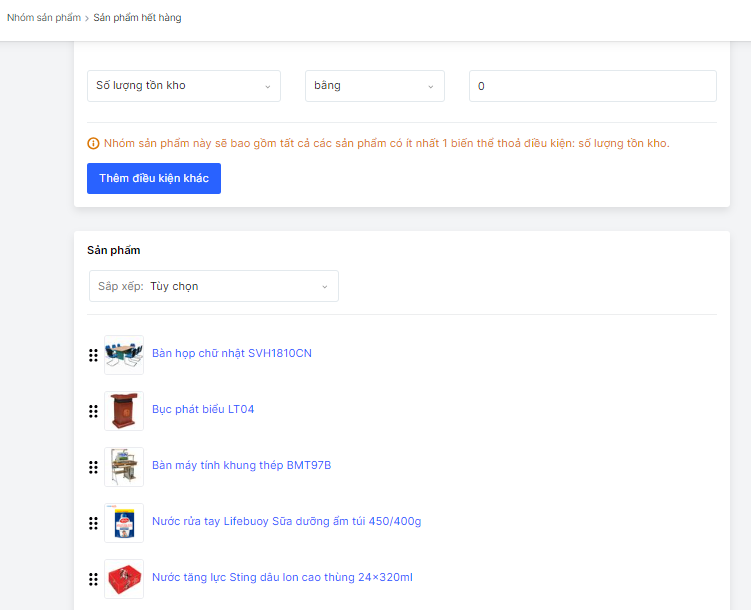Click the Sản phẩm section heading
Screen dimensions: 751x610
[x=114, y=250]
